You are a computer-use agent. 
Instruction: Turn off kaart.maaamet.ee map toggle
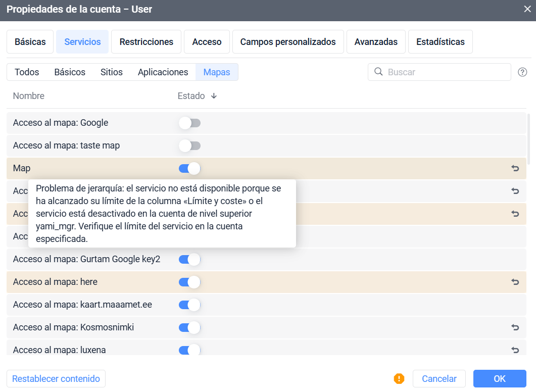point(189,305)
